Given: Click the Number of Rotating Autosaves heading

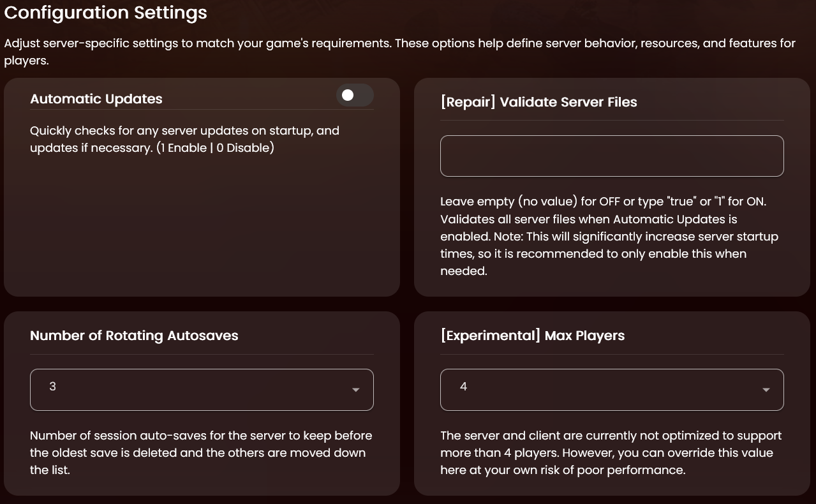Looking at the screenshot, I should click(134, 336).
